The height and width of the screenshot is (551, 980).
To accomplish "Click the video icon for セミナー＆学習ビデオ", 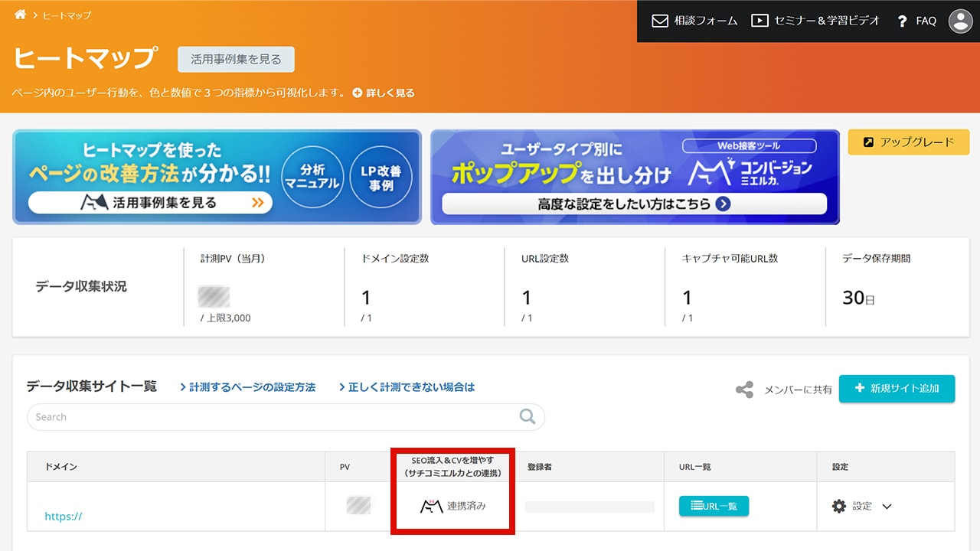I will tap(759, 21).
